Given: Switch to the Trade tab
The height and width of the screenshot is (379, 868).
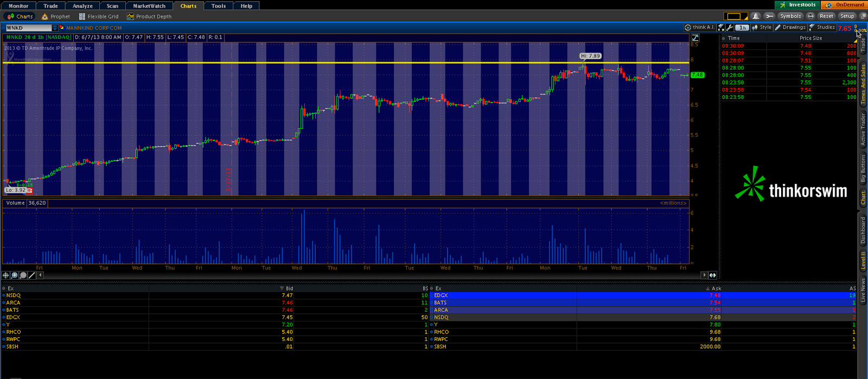Looking at the screenshot, I should tap(50, 6).
